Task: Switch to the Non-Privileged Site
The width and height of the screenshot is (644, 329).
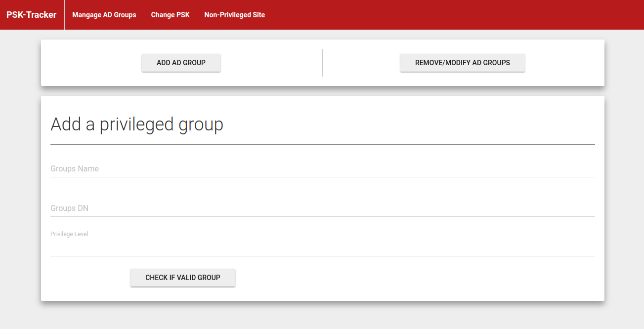Action: point(234,15)
